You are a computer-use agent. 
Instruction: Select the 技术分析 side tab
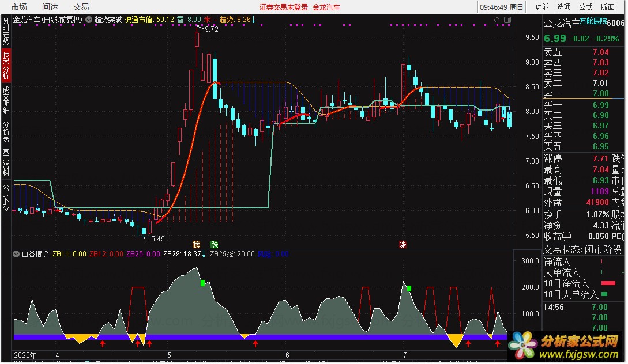pos(6,65)
